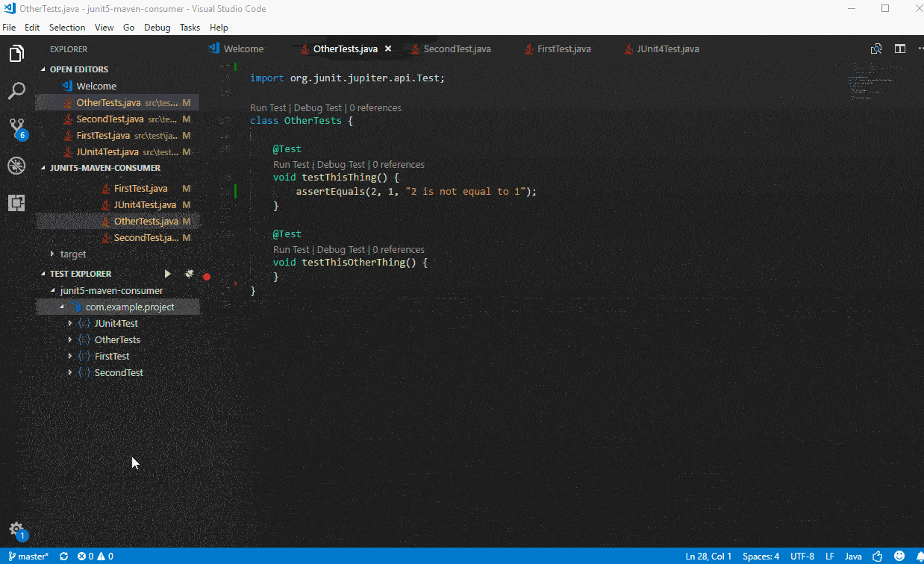Viewport: 924px width, 564px height.
Task: Switch to the Welcome tab
Action: click(244, 49)
